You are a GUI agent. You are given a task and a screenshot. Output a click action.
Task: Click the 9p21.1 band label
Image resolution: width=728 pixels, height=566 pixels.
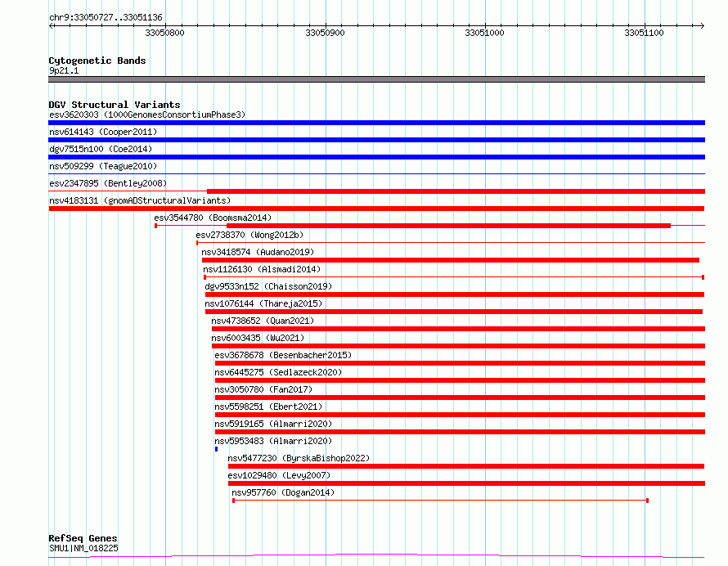click(64, 70)
